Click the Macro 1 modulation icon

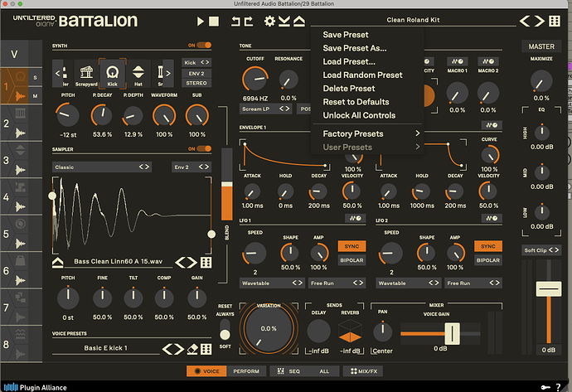[x=458, y=61]
